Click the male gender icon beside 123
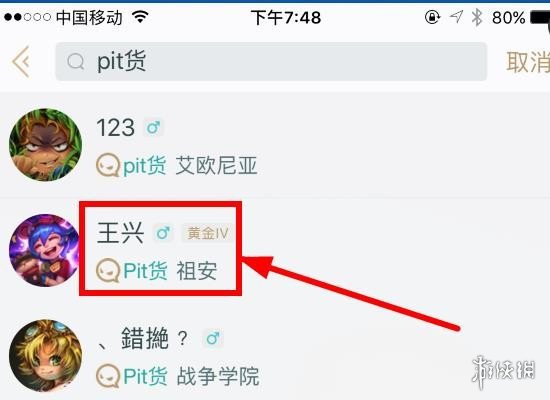This screenshot has width=550, height=400. point(154,128)
